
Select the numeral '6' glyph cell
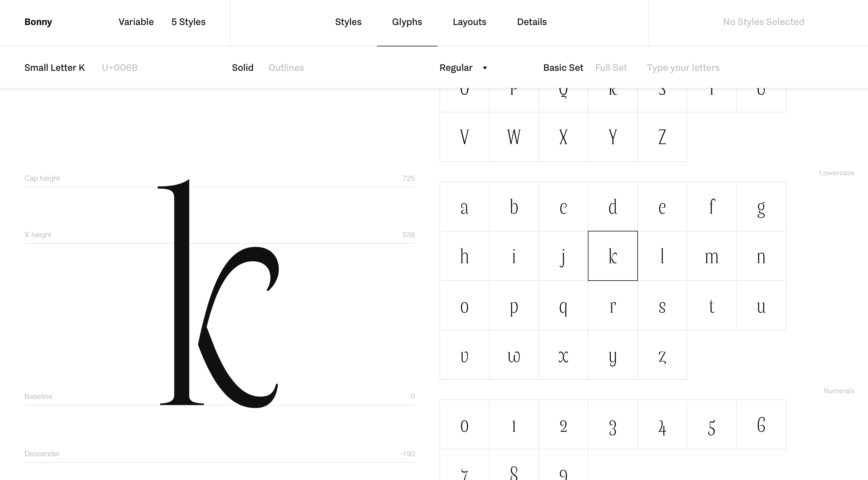761,424
